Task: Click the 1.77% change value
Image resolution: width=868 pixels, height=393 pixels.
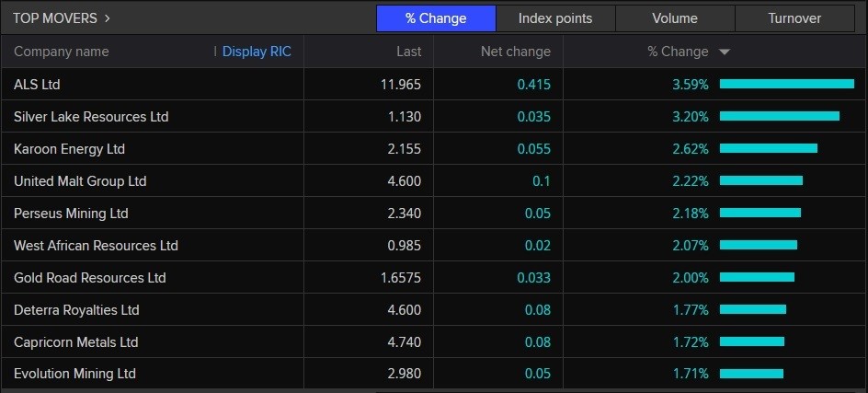Action: (x=691, y=310)
